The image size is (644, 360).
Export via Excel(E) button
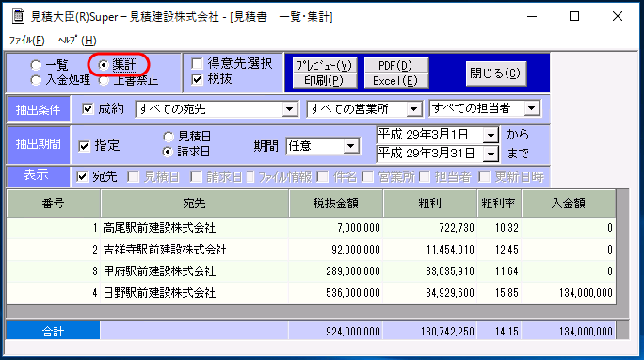tap(396, 80)
